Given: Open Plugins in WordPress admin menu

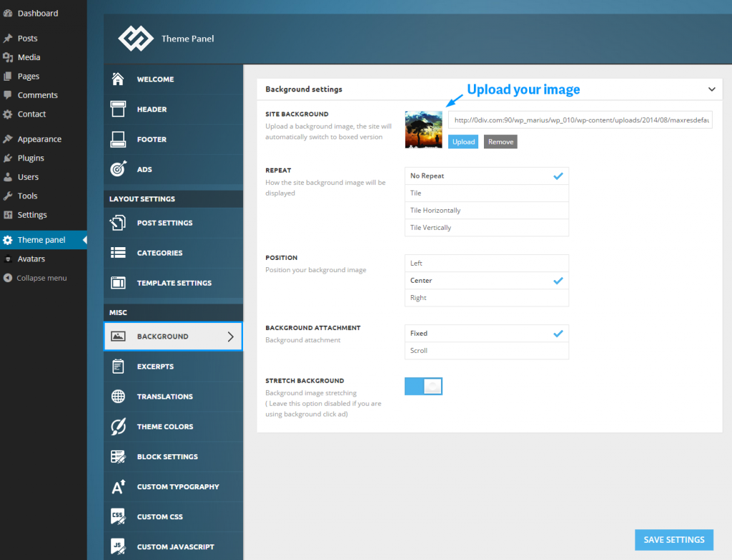Looking at the screenshot, I should coord(31,158).
